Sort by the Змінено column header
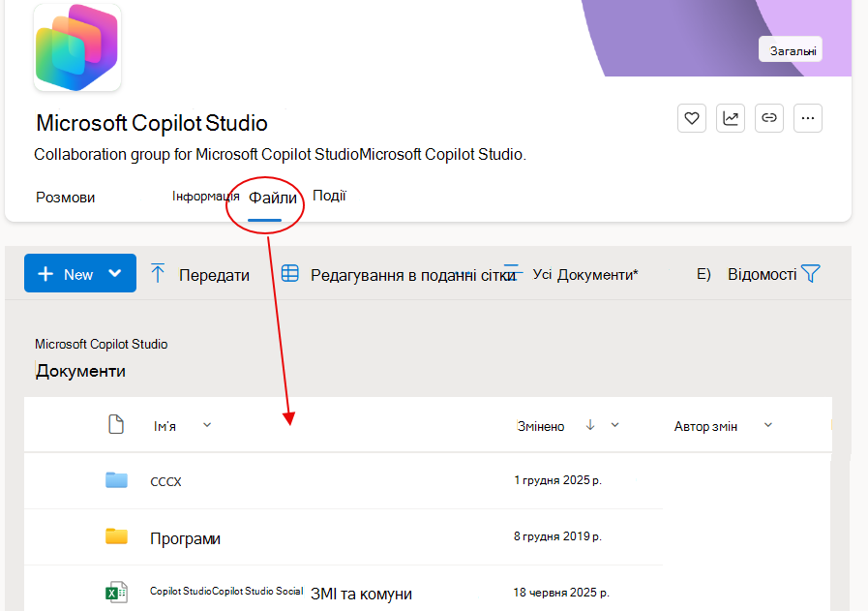This screenshot has width=868, height=611. click(540, 426)
